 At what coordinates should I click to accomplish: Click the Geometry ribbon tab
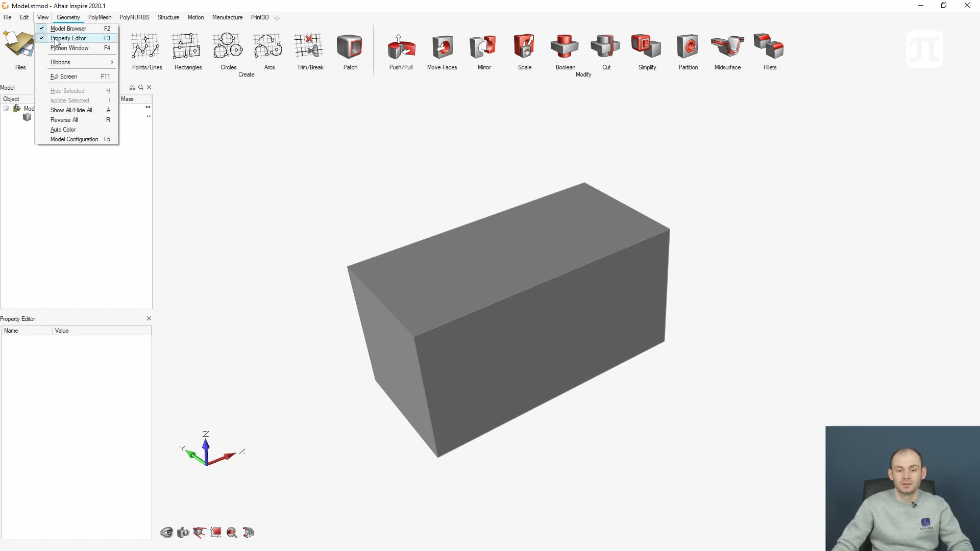pyautogui.click(x=68, y=17)
